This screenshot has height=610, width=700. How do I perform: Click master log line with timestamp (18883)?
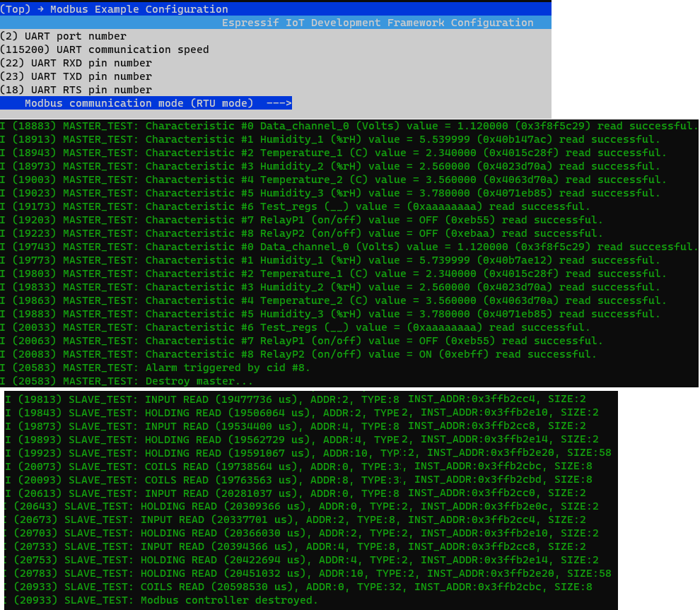click(349, 126)
